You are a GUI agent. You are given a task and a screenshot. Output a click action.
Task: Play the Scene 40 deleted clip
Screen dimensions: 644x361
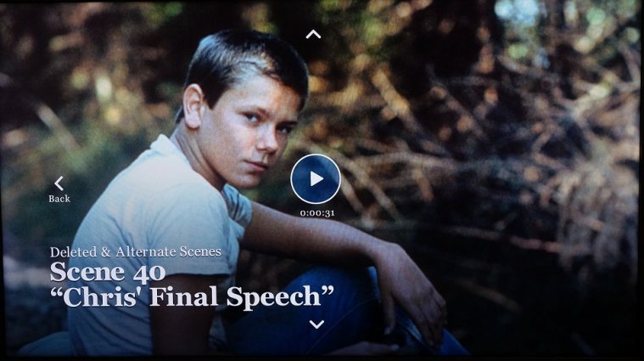pos(316,179)
